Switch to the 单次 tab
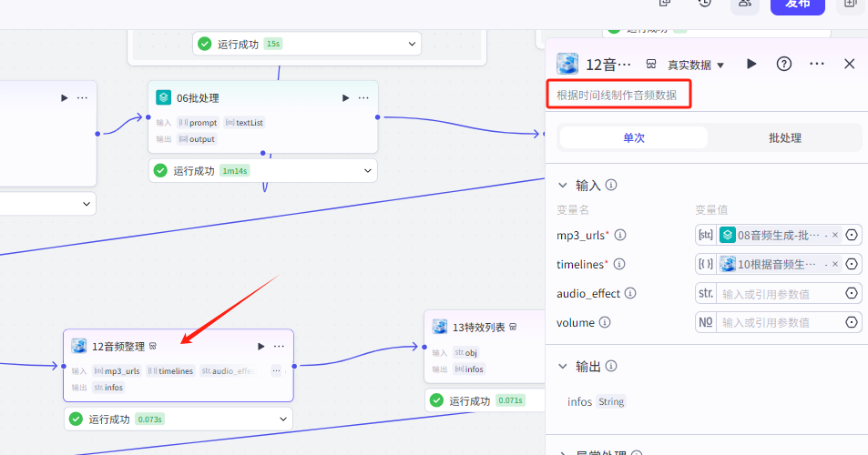Viewport: 868px width, 455px height. [633, 137]
